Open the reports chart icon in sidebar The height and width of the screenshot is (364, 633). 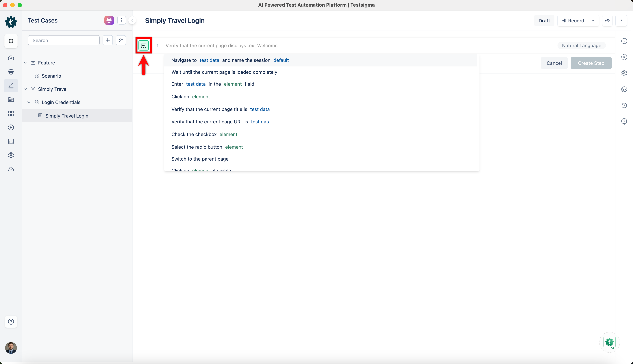coord(11,142)
